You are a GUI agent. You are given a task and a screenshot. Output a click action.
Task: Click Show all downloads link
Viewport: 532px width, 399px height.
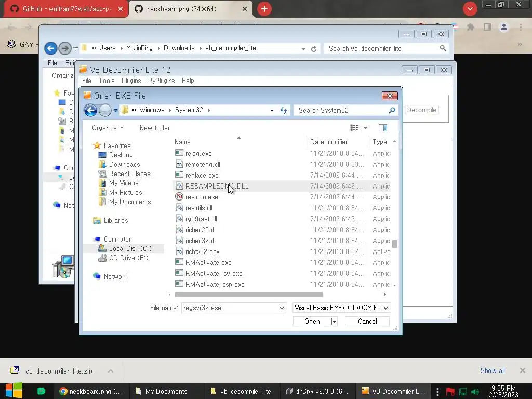tap(493, 370)
